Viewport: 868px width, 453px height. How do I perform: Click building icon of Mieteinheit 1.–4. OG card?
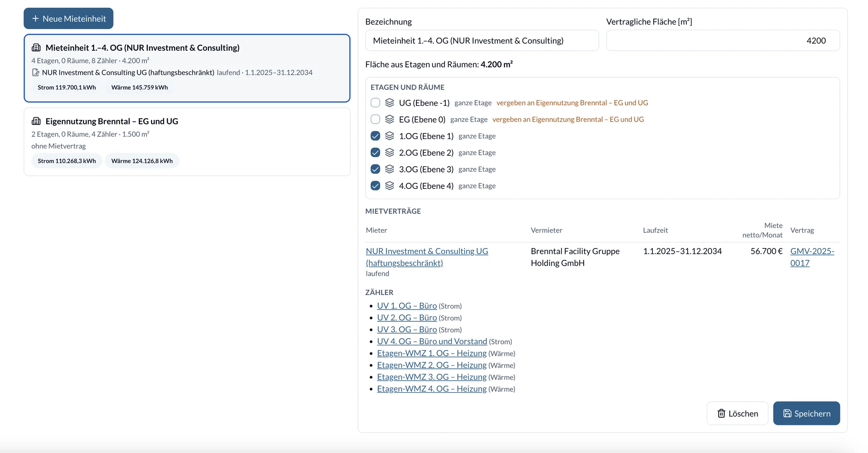(x=36, y=48)
